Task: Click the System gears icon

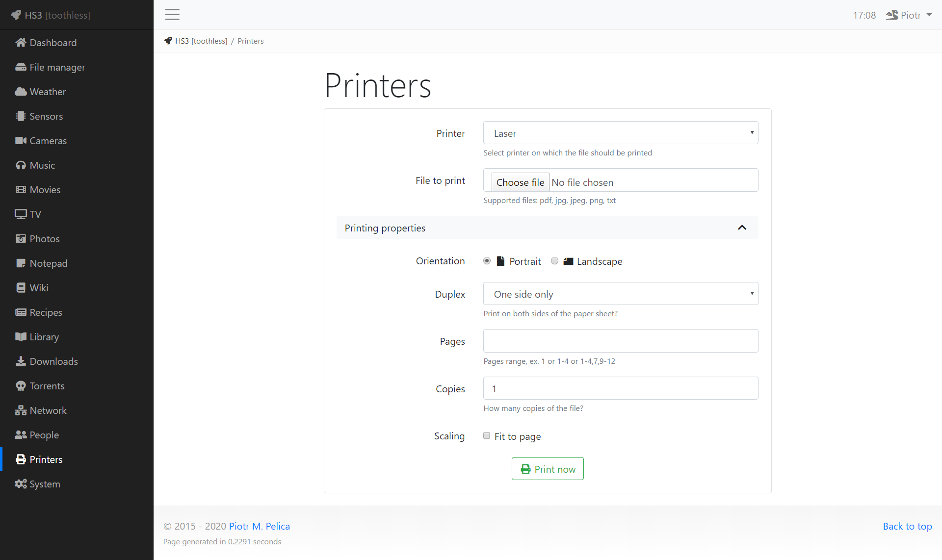Action: tap(21, 484)
